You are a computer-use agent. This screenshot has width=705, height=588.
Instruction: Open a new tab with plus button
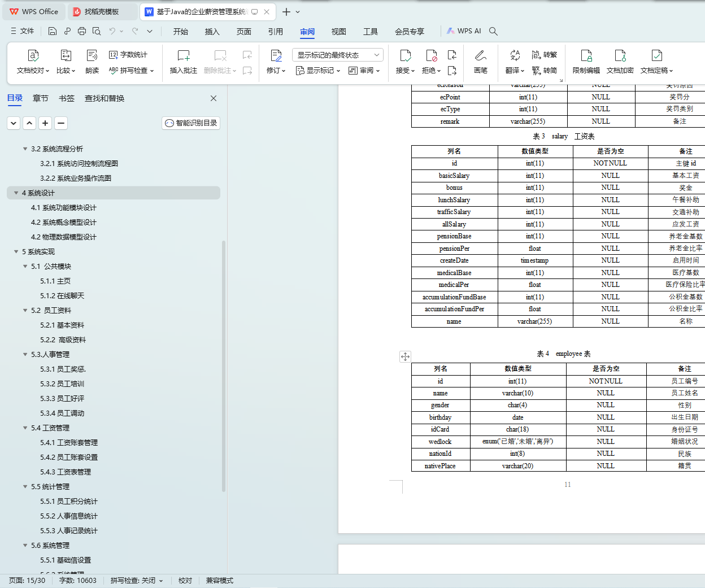point(286,12)
